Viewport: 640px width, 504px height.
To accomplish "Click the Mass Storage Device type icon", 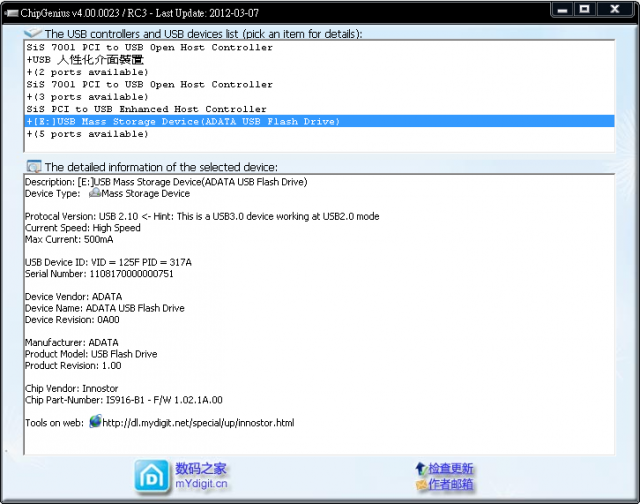I will pos(95,193).
